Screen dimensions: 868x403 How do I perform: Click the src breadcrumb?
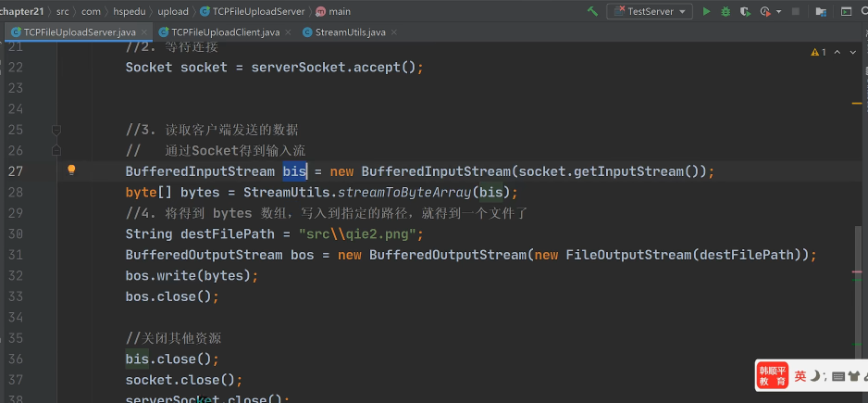63,11
